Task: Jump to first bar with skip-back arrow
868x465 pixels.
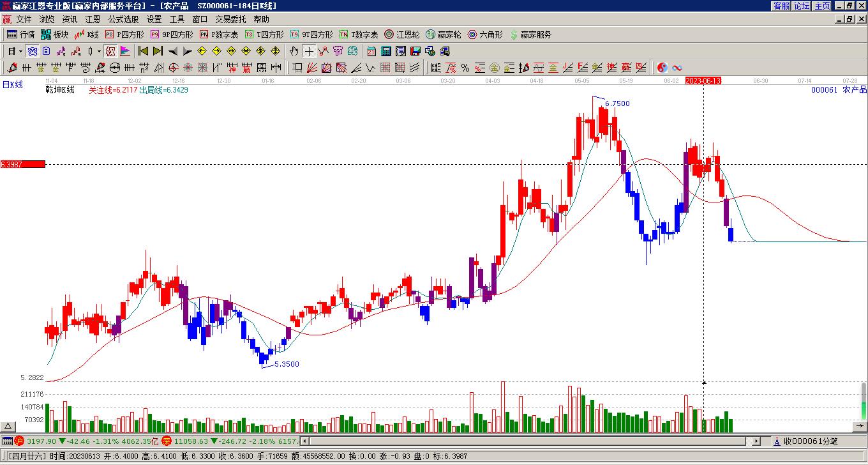Action: click(x=143, y=51)
